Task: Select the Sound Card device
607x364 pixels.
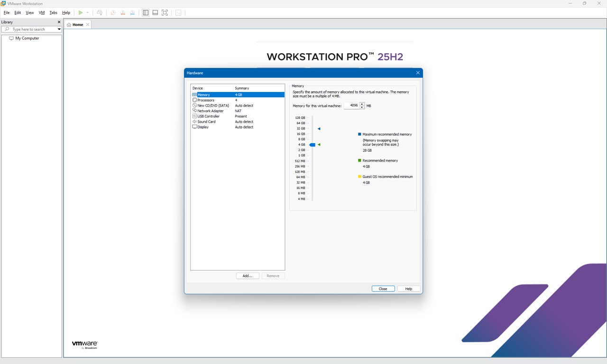Action: (x=206, y=122)
